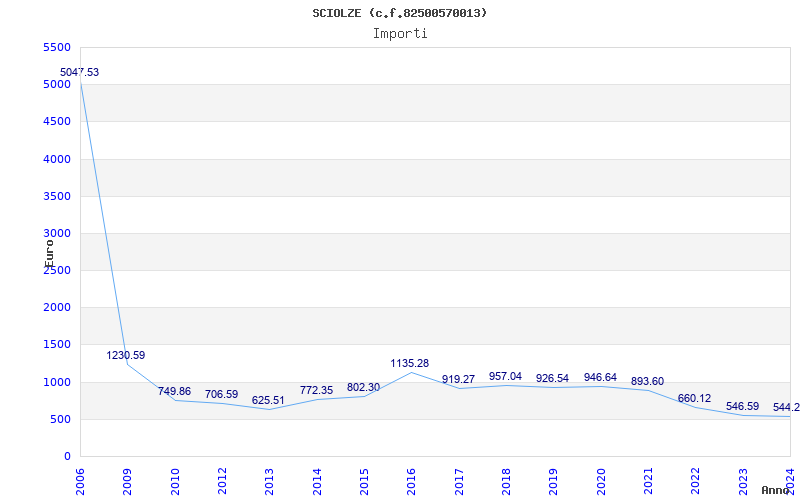Screen dimensions: 800x500
Task: Click the year 2022 axis label
Action: 695,481
